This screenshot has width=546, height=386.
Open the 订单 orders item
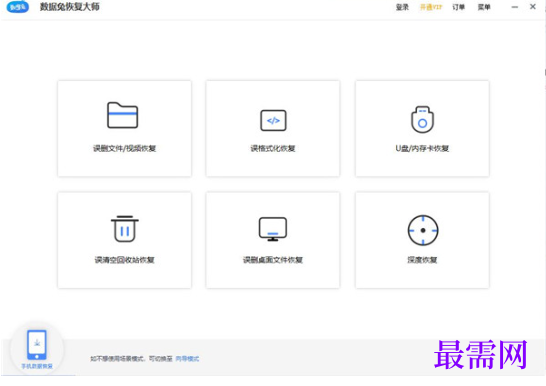pyautogui.click(x=459, y=7)
